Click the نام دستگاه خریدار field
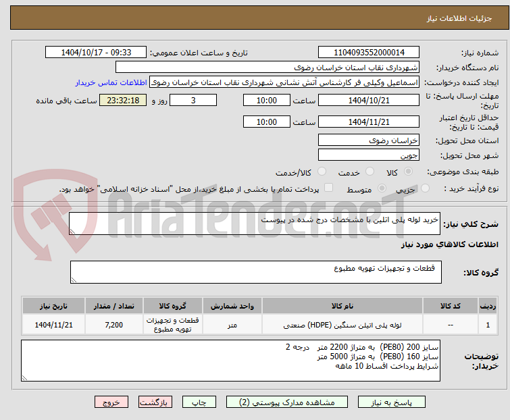This screenshot has width=510, height=420. (267, 68)
